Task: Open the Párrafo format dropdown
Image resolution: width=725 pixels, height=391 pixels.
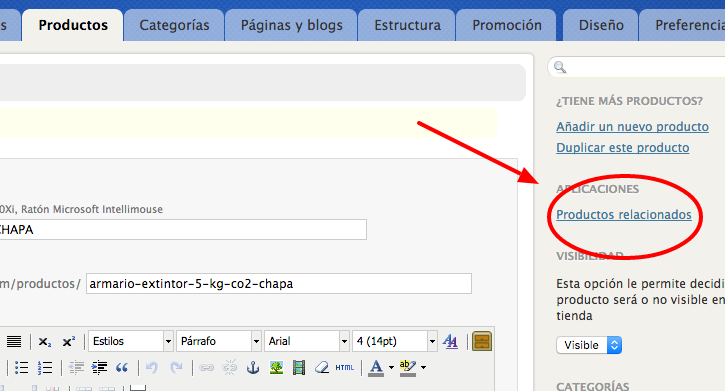Action: coord(219,342)
